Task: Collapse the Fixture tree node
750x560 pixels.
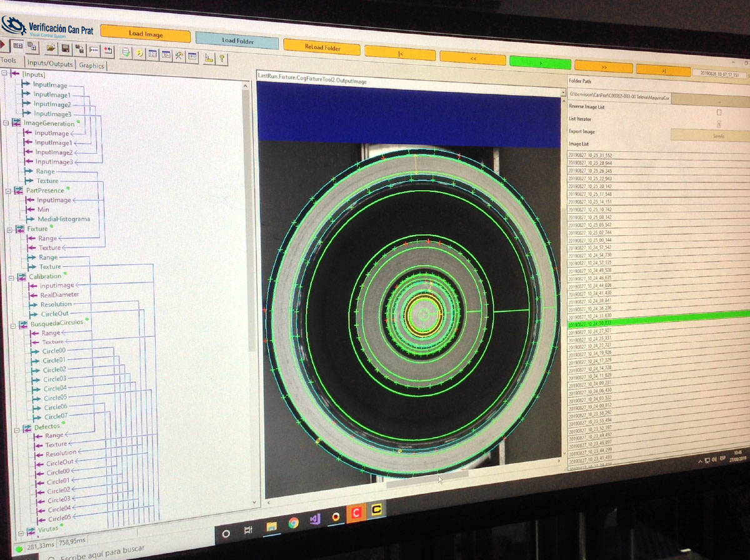Action: click(9, 229)
